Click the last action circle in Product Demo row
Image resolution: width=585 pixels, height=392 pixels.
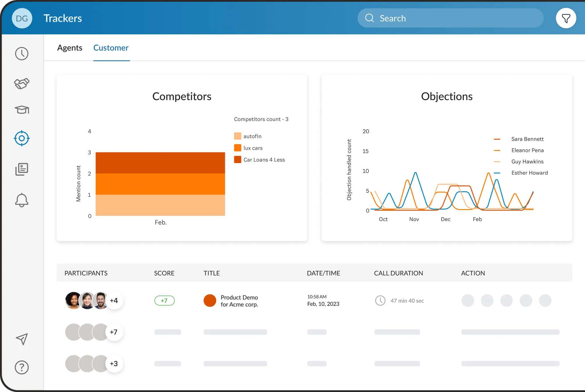(x=545, y=301)
